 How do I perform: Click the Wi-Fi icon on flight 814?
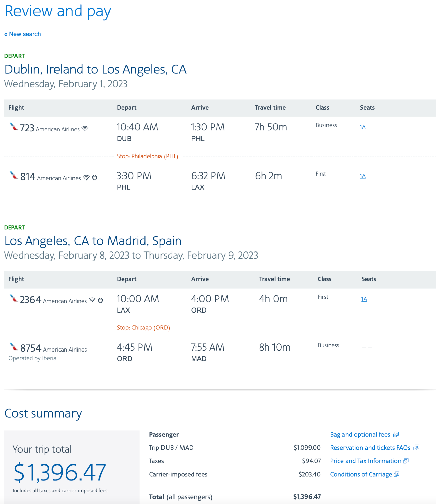(x=86, y=177)
